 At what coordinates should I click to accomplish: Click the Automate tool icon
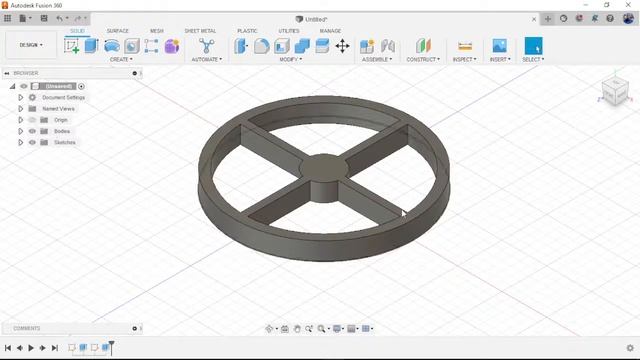coord(207,46)
